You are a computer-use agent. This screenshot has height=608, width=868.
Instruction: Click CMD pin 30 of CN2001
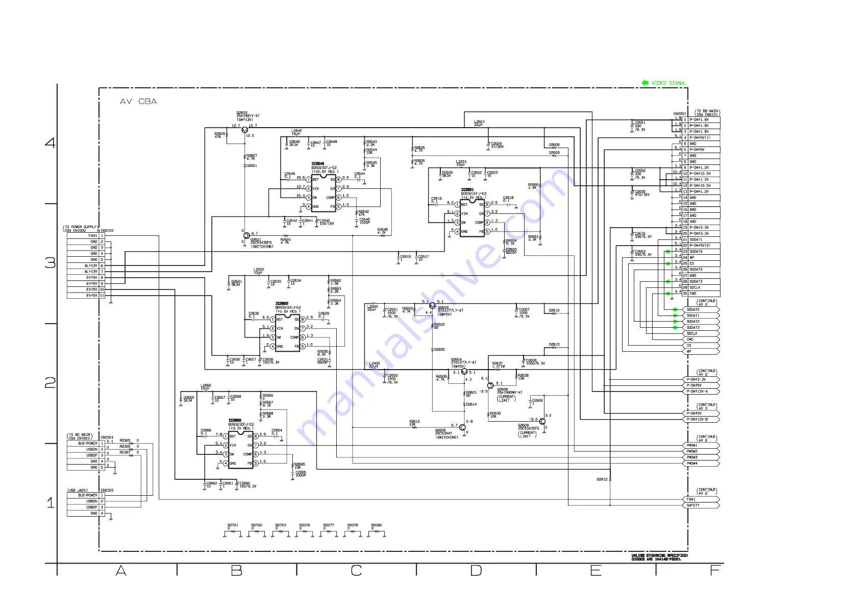coord(701,294)
